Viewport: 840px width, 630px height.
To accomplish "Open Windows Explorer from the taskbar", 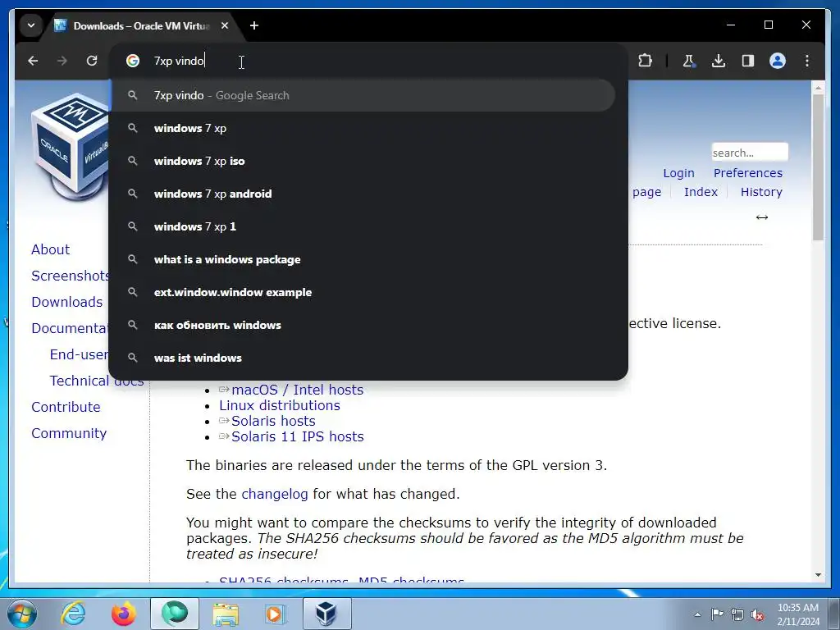I will click(226, 614).
